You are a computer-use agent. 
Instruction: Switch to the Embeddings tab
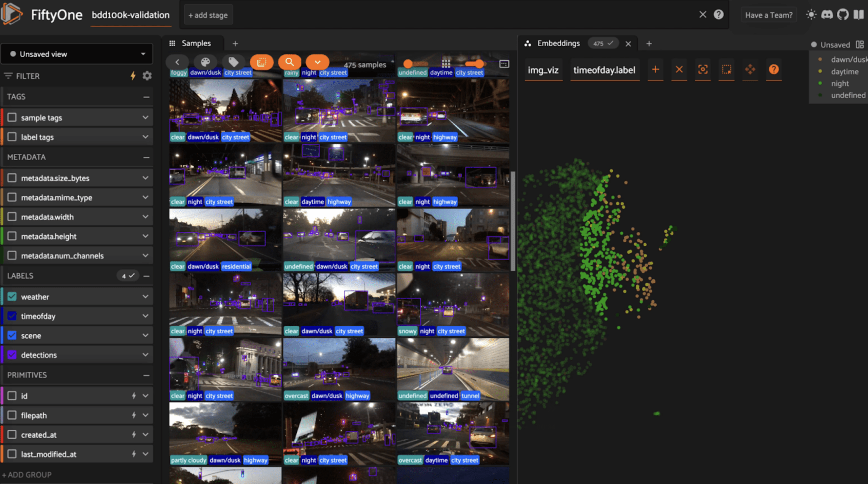click(x=558, y=43)
